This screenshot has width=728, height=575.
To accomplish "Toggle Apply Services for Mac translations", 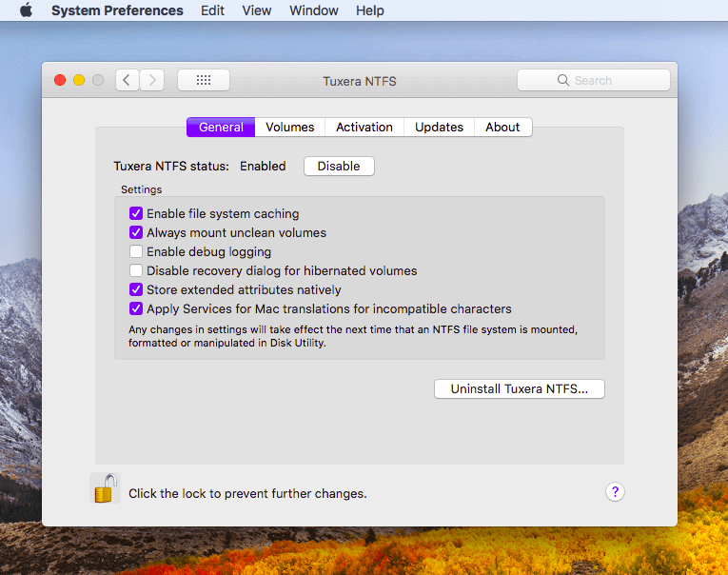I will (136, 309).
